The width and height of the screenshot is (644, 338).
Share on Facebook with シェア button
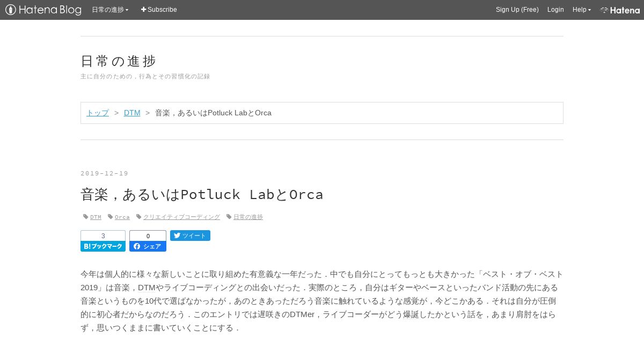coord(148,246)
